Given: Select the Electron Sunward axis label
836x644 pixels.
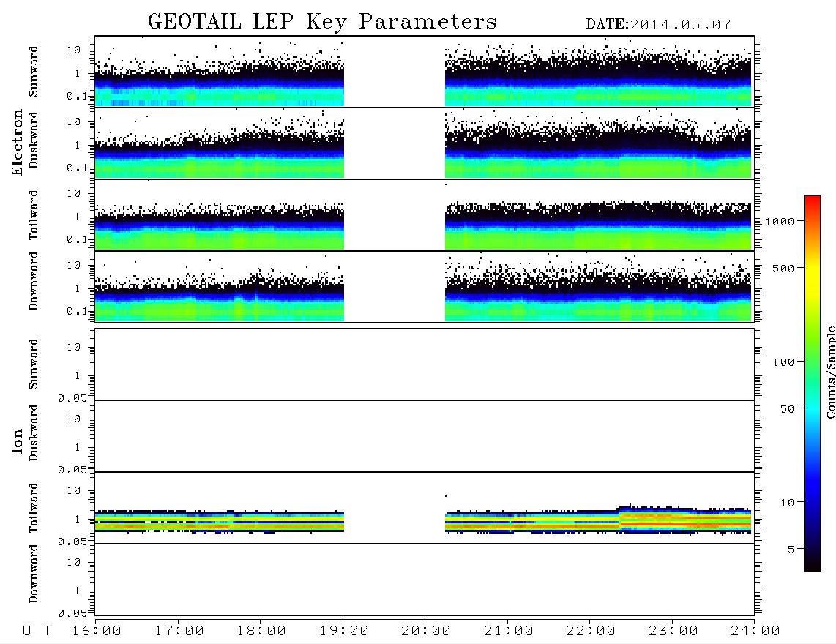Looking at the screenshot, I should [34, 72].
